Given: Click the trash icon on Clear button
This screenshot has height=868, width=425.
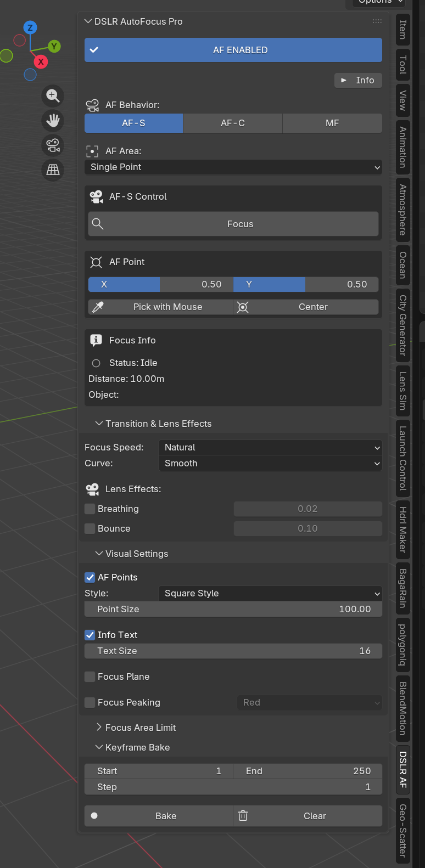Looking at the screenshot, I should (243, 816).
